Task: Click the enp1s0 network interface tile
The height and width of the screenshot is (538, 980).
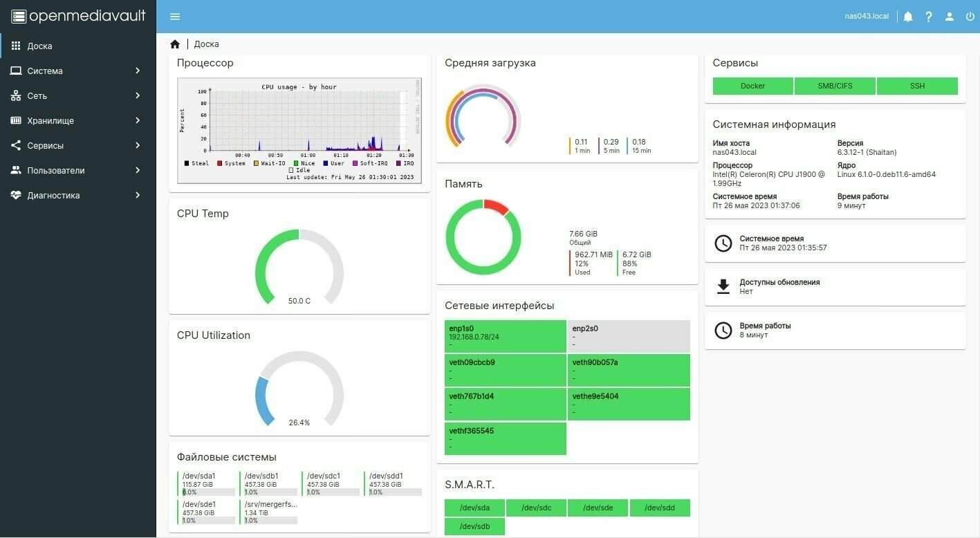Action: [506, 336]
